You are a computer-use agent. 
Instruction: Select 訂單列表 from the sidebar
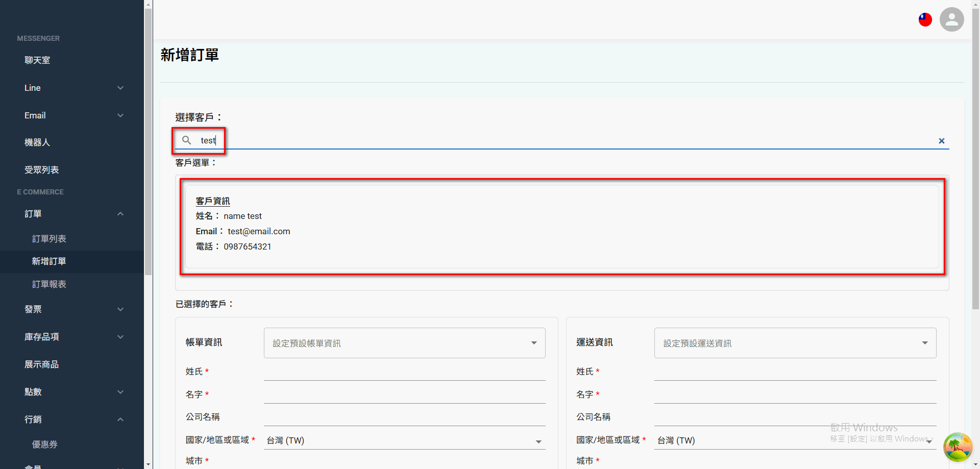(x=49, y=238)
